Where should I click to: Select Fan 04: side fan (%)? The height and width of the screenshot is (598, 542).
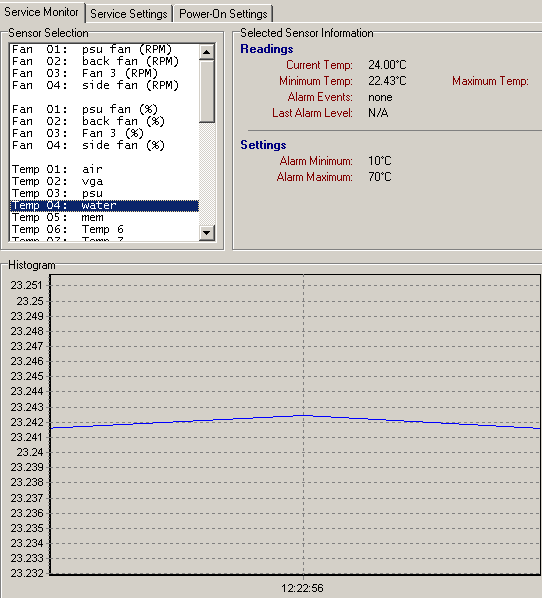104,145
